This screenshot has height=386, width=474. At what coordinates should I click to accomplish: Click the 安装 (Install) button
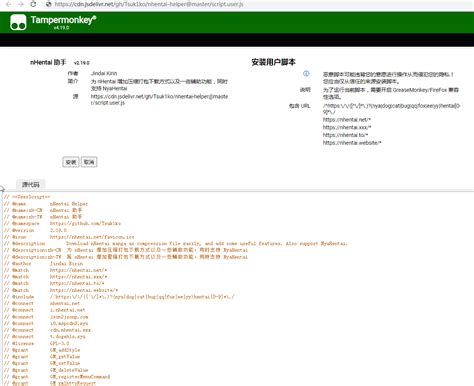[x=71, y=162]
